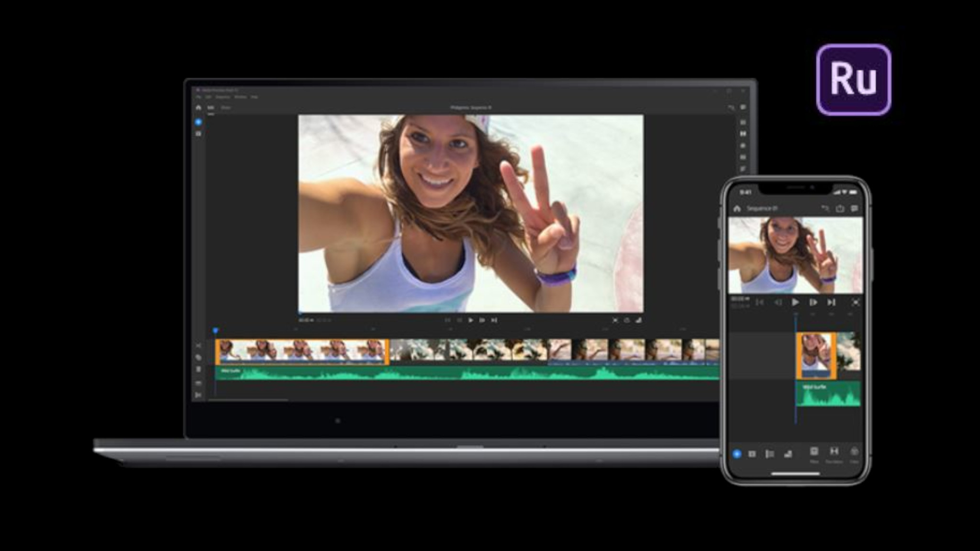Tap the share icon on the phone header
This screenshot has width=980, height=551.
840,208
